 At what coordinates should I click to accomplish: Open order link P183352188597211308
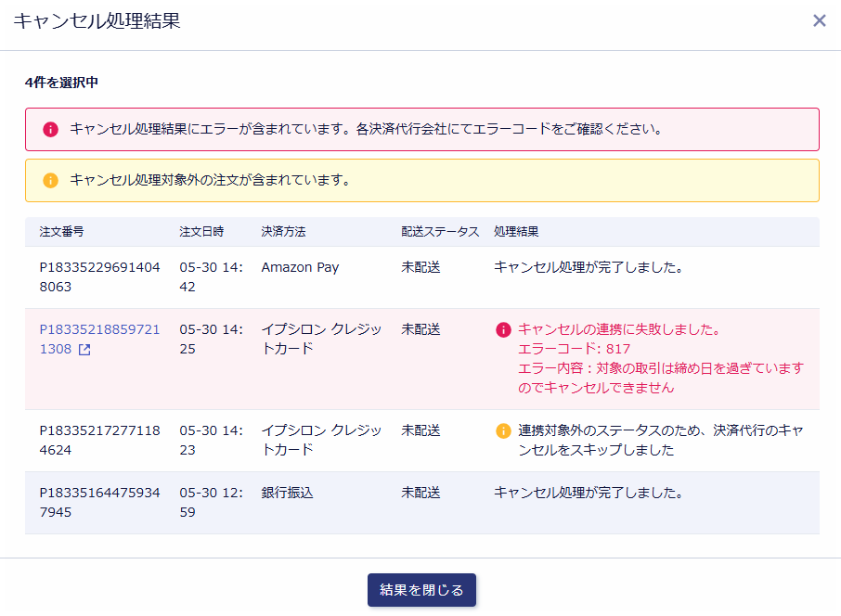tap(99, 339)
